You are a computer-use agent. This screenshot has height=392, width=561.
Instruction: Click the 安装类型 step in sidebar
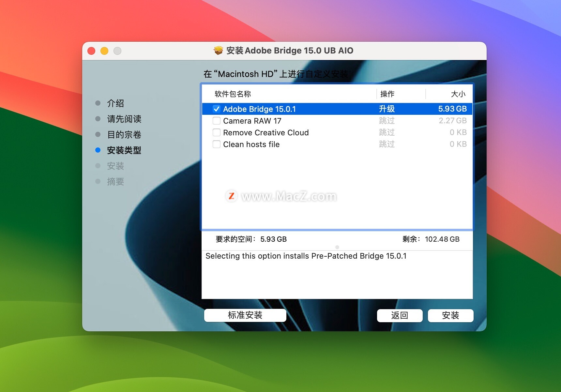[x=124, y=150]
